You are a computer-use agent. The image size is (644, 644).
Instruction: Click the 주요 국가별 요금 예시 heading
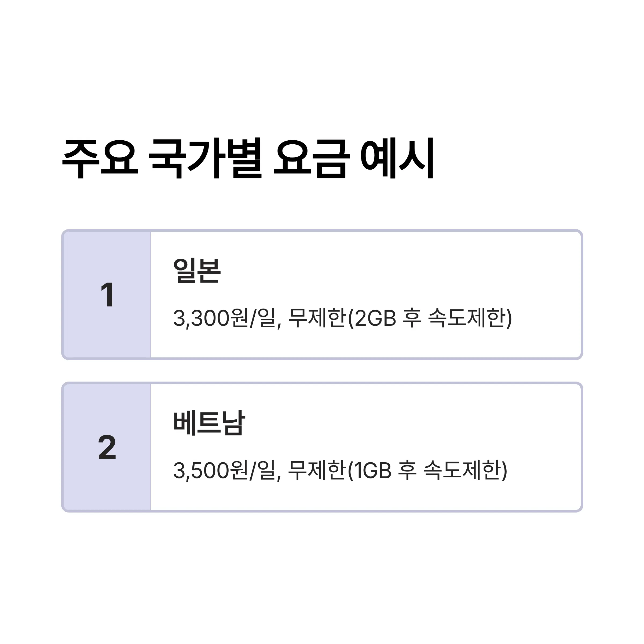(x=248, y=158)
